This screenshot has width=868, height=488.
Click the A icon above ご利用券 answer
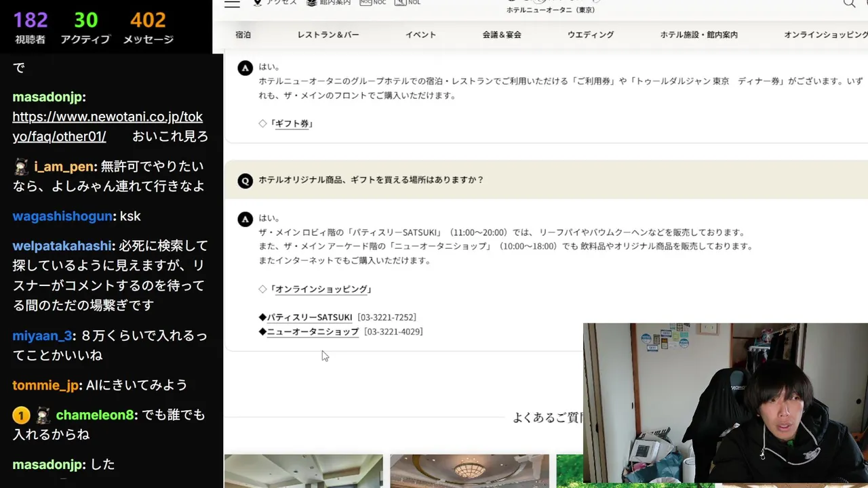[x=245, y=67]
